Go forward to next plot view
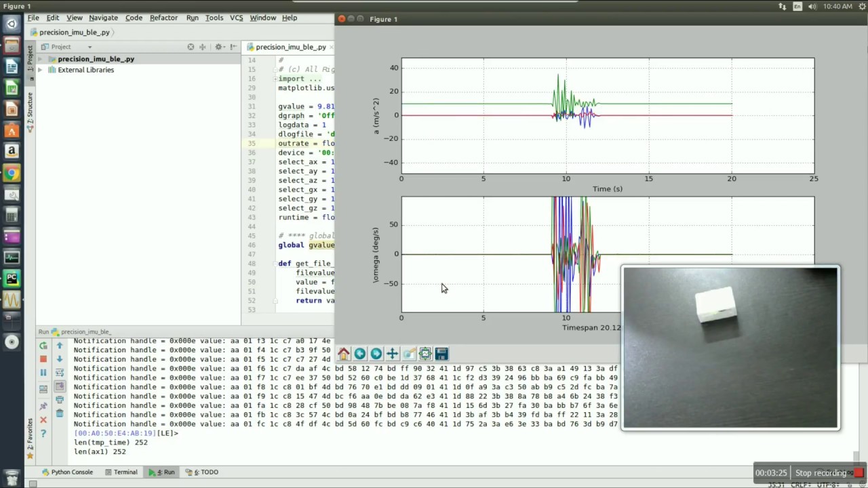Screen dimensions: 868x488 click(376, 354)
